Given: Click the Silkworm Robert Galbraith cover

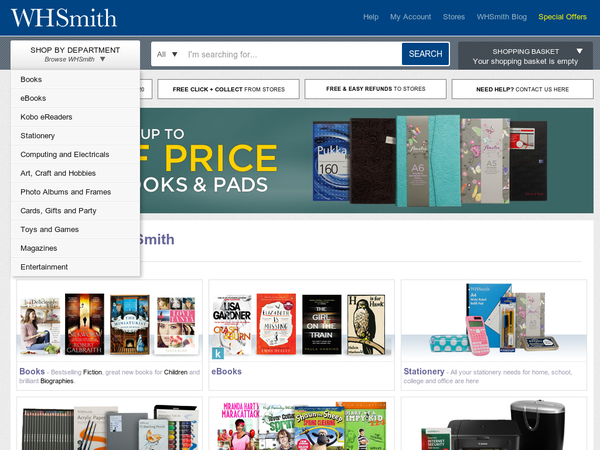Looking at the screenshot, I should click(85, 324).
